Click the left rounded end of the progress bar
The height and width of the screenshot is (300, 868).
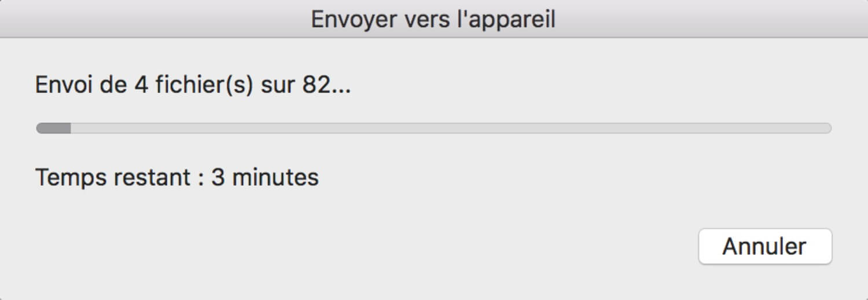tap(41, 128)
